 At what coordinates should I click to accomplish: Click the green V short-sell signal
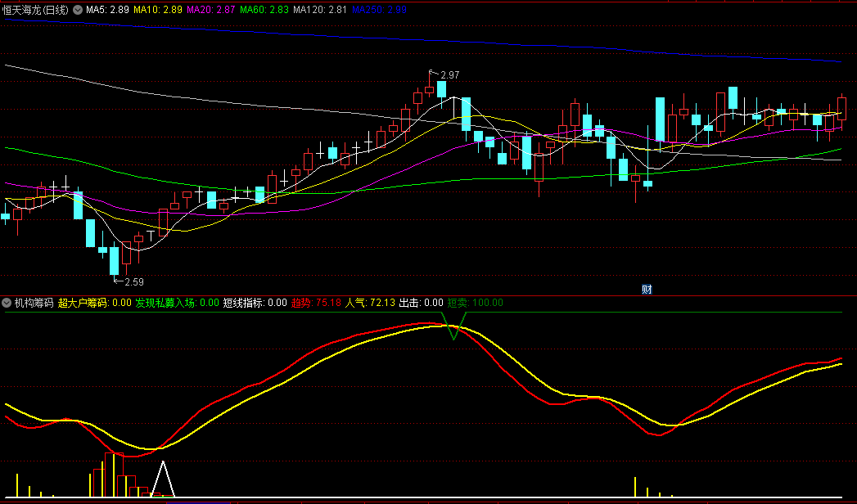tap(453, 326)
